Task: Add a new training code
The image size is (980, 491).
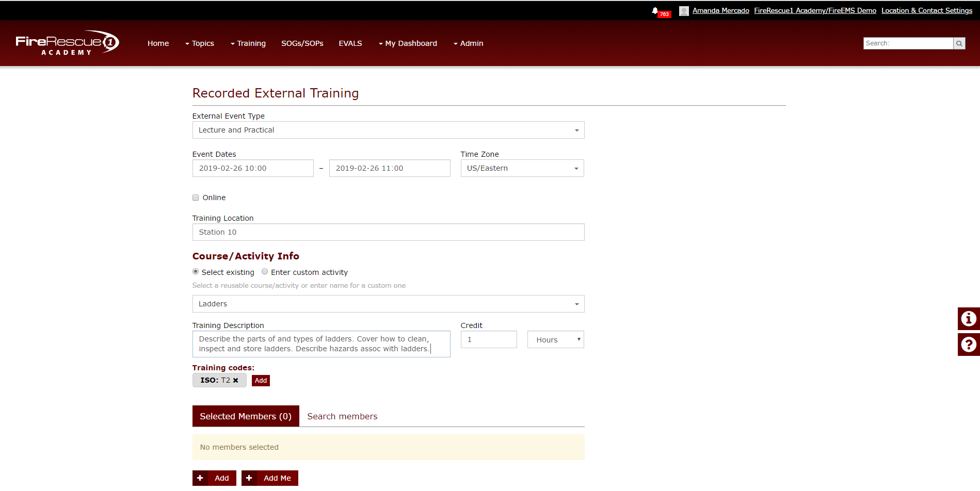Action: click(261, 381)
